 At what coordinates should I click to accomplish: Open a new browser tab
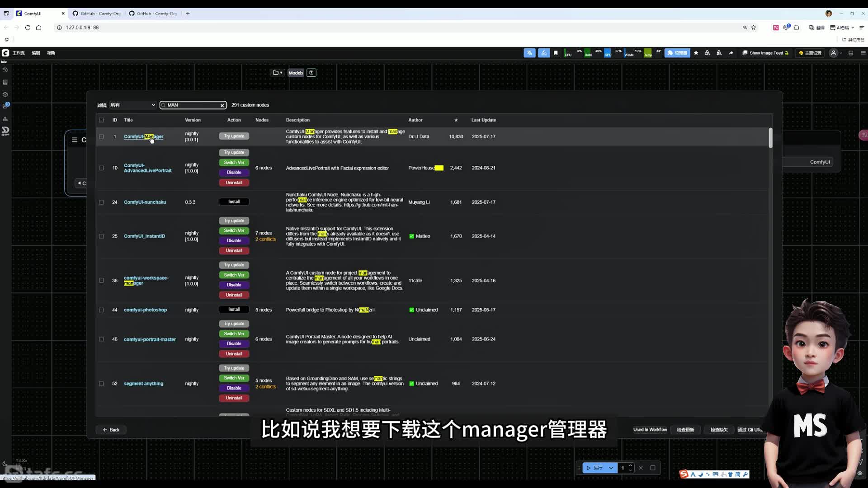[x=188, y=14]
